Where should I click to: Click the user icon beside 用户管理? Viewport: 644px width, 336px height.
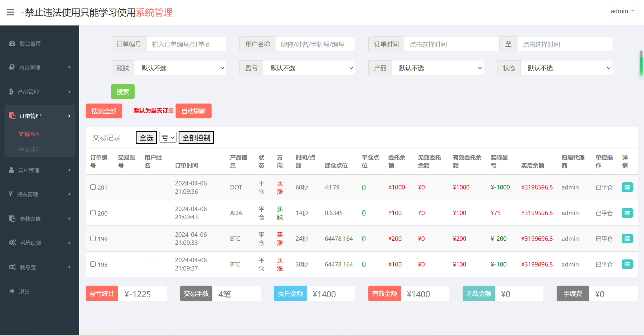[x=11, y=170]
